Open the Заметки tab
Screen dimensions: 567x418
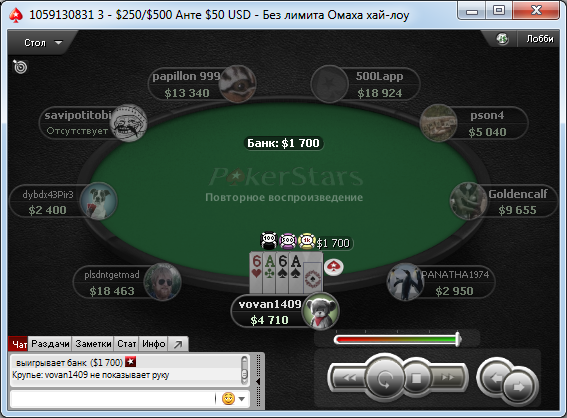click(x=93, y=344)
